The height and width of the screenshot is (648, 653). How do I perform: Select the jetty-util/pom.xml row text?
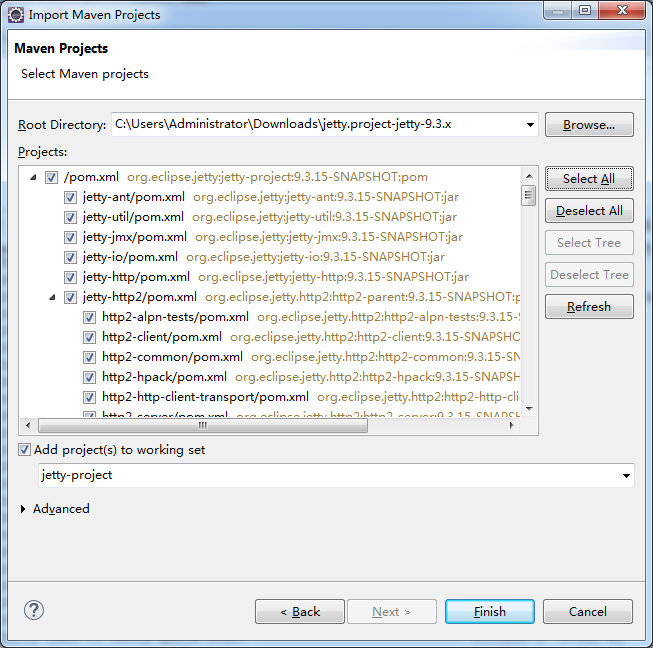tap(133, 217)
